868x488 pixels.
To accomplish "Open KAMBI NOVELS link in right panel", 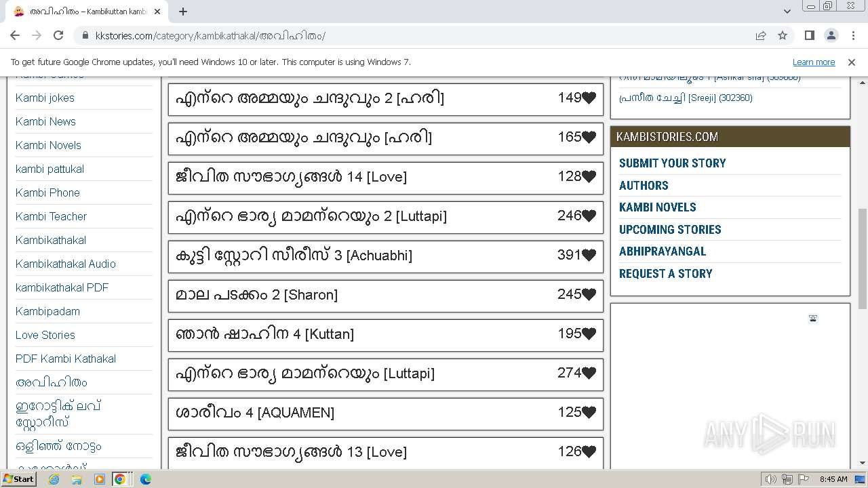I will click(x=657, y=207).
